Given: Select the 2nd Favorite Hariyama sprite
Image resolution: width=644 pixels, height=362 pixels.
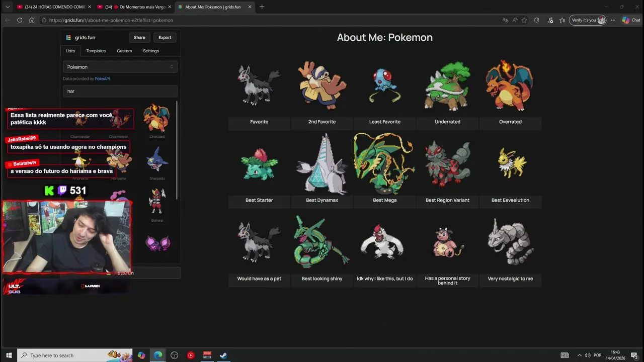Looking at the screenshot, I should coord(322,85).
